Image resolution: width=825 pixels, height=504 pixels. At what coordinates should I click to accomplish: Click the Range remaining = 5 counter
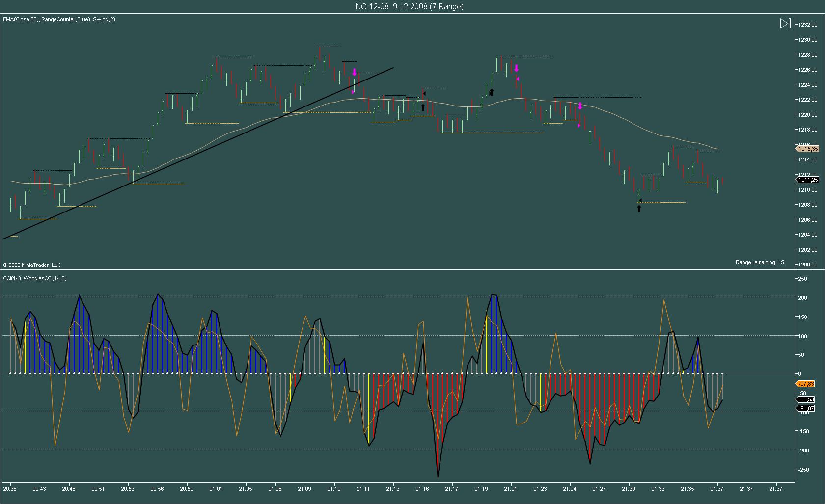click(x=759, y=262)
